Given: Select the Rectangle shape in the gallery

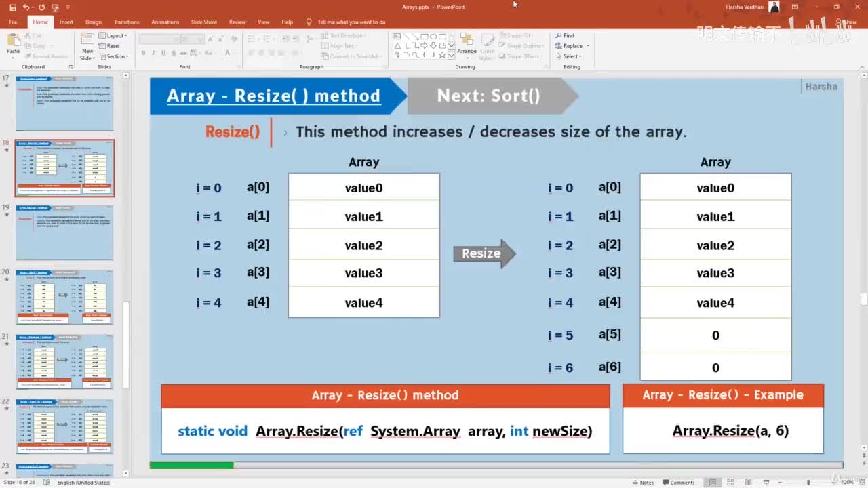Looking at the screenshot, I should (425, 36).
